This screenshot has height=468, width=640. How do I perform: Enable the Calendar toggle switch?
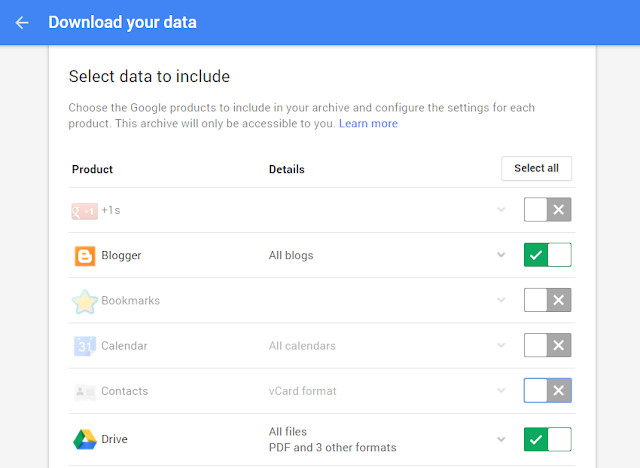pos(547,345)
